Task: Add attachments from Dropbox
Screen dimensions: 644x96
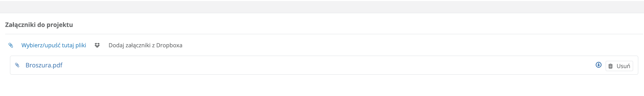Action: pyautogui.click(x=145, y=45)
